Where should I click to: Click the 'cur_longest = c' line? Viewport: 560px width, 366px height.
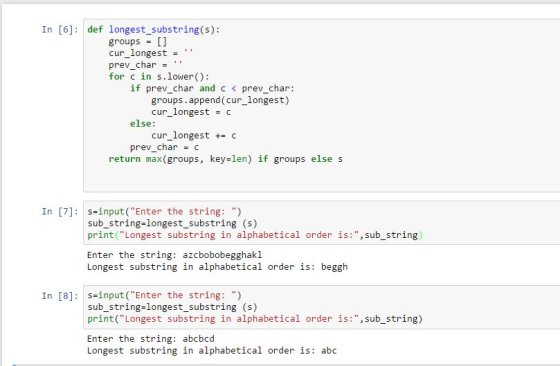(191, 112)
